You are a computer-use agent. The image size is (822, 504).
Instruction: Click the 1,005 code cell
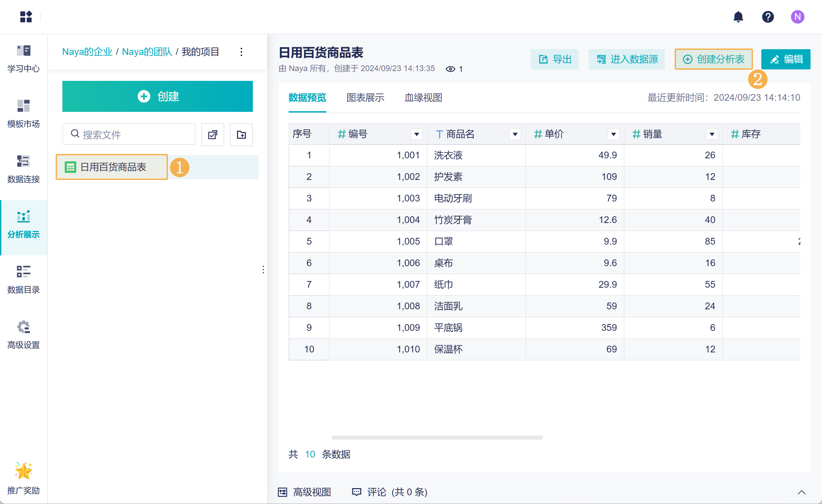378,242
